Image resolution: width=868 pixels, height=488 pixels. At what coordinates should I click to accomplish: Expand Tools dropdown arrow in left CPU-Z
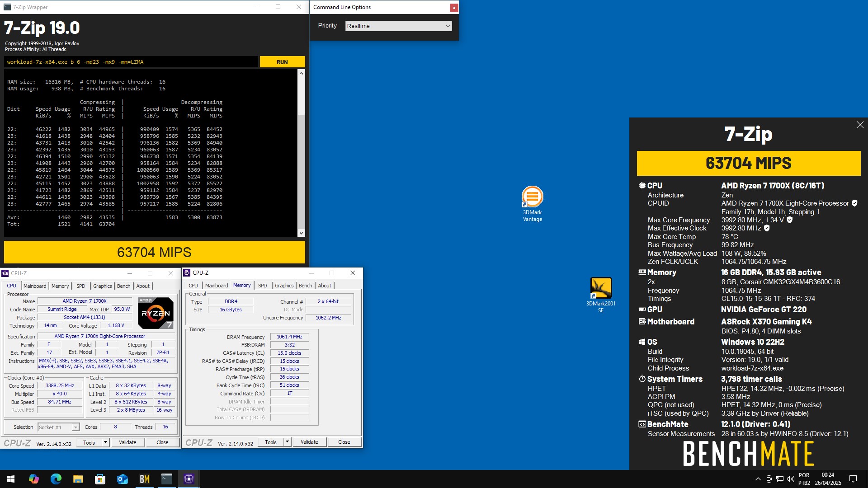click(x=105, y=442)
